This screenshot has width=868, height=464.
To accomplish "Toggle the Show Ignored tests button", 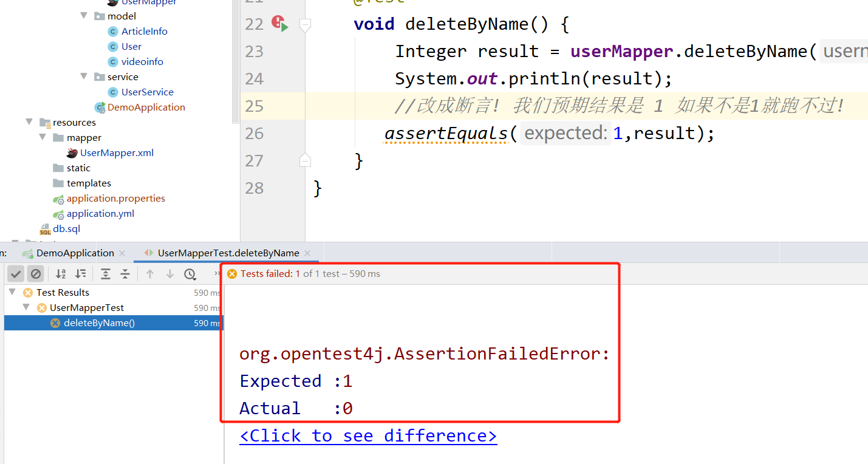I will [36, 274].
